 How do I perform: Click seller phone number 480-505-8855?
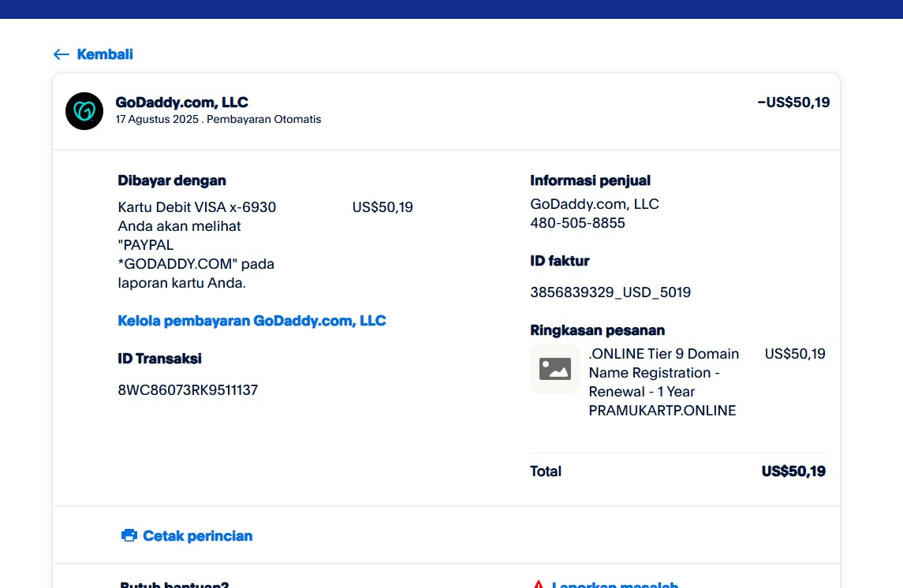pos(577,223)
